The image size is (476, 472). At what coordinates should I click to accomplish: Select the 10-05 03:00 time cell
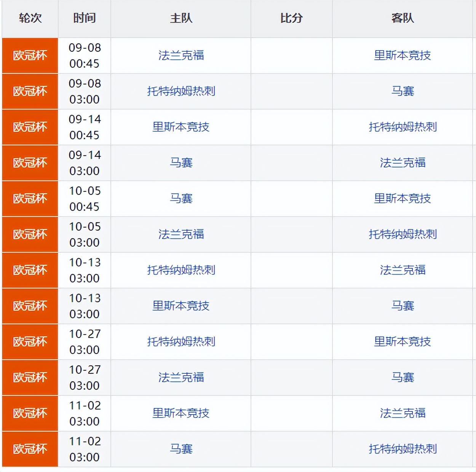[85, 234]
